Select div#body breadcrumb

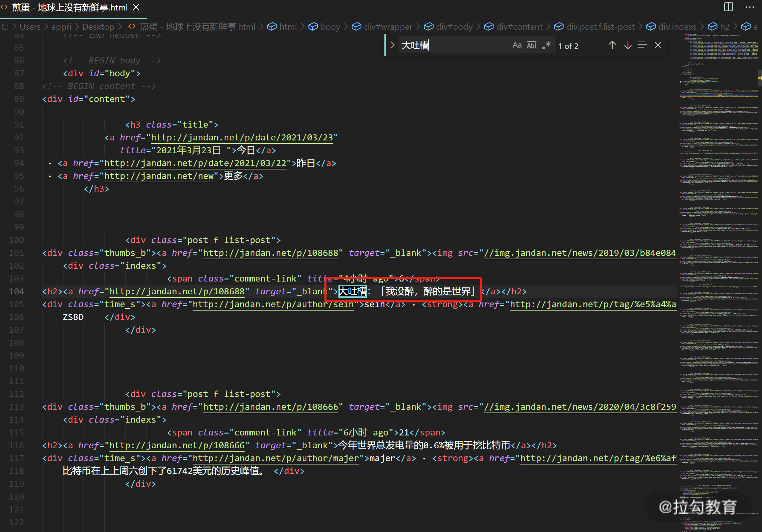454,27
